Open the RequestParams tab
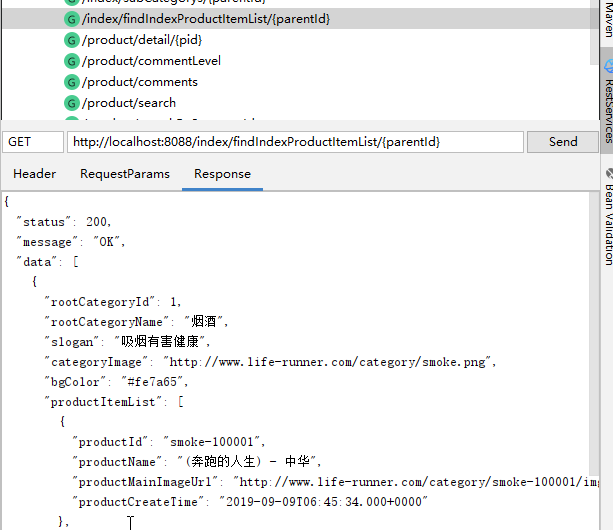 pyautogui.click(x=125, y=174)
